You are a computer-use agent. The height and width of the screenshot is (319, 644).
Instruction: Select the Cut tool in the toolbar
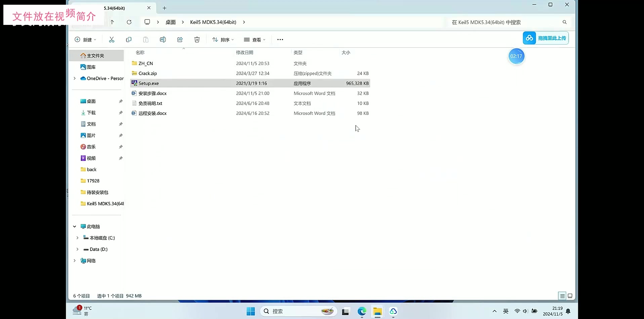[112, 39]
